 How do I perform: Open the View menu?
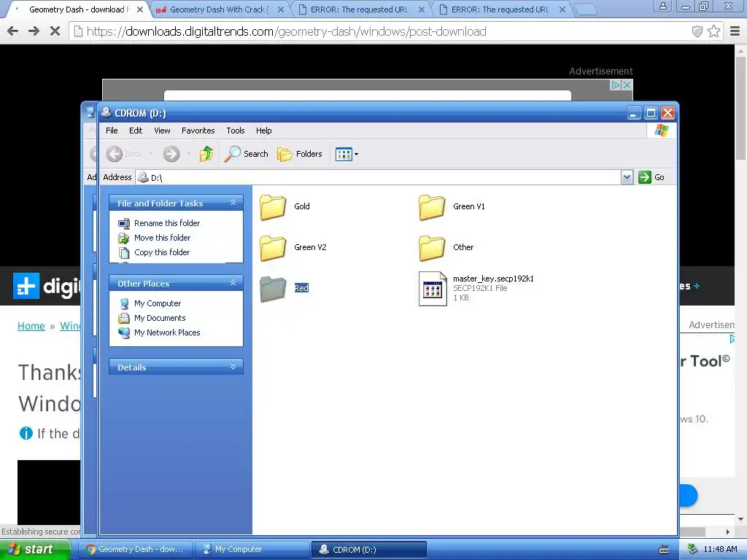[x=162, y=131]
